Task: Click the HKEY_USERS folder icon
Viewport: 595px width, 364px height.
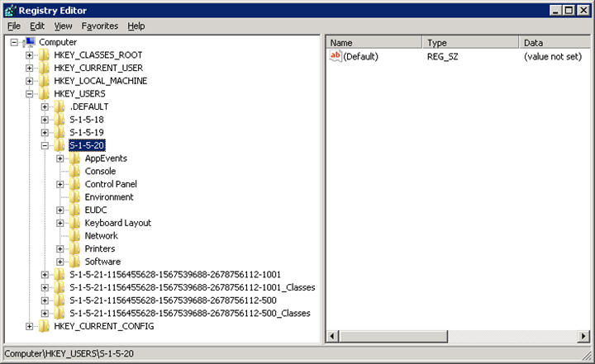Action: pyautogui.click(x=44, y=94)
